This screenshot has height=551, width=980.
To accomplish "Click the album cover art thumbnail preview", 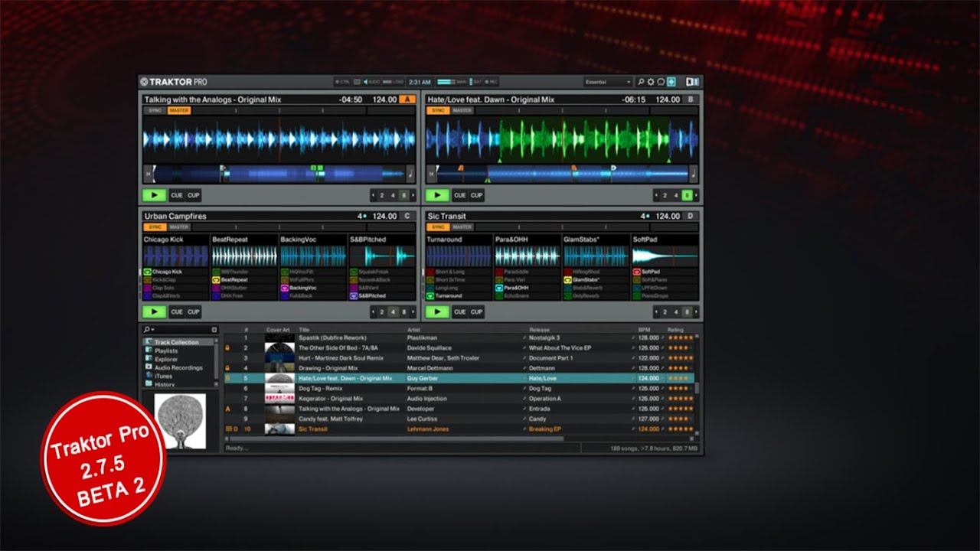I will [x=181, y=421].
